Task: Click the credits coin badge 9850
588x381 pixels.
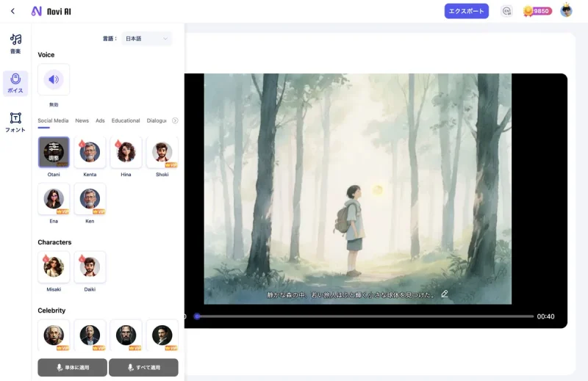Action: pyautogui.click(x=537, y=11)
